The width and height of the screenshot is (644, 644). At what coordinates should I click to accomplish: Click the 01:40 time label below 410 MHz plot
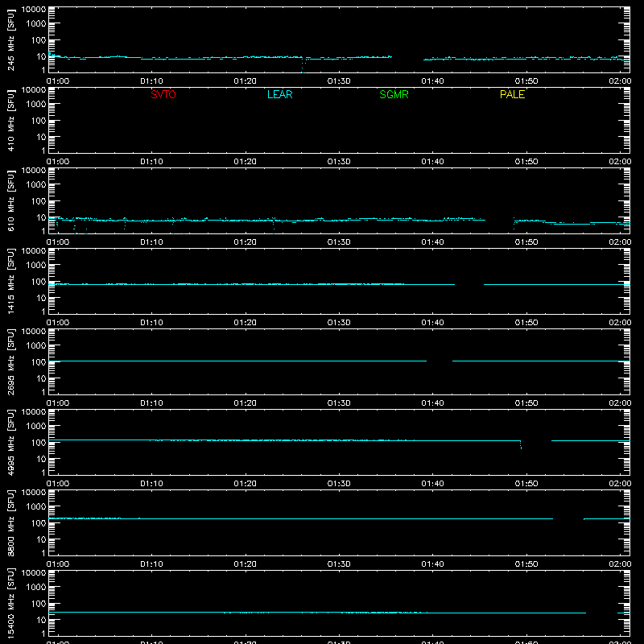pyautogui.click(x=432, y=162)
